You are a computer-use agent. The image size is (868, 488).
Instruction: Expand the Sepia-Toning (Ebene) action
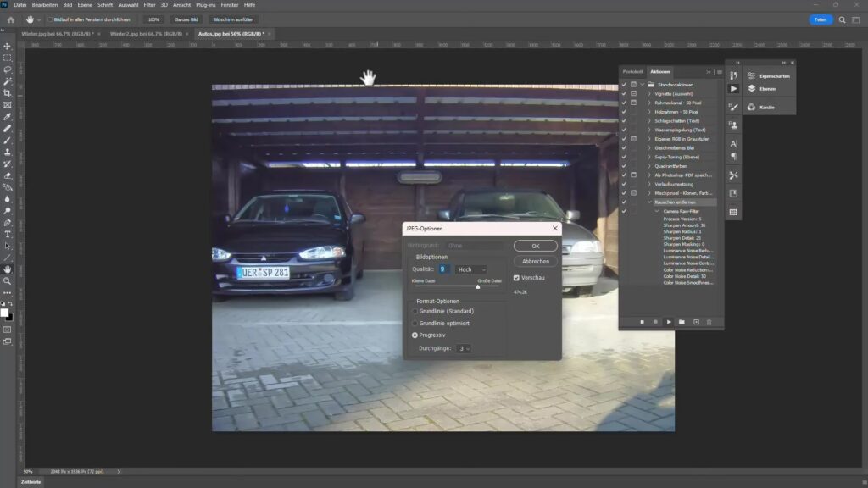[650, 157]
